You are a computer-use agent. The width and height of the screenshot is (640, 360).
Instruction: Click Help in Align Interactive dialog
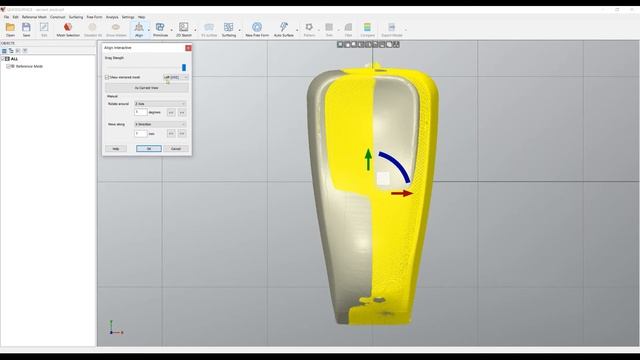pos(116,149)
